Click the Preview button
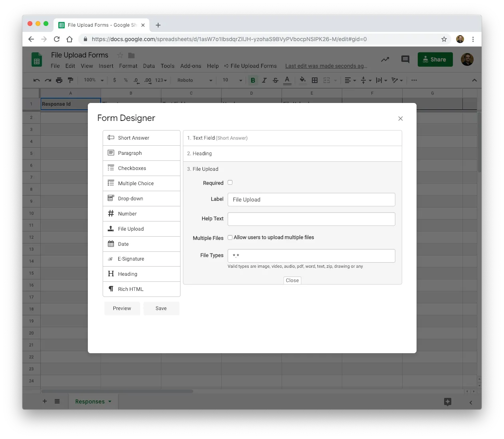Image resolution: width=504 pixels, height=439 pixels. (x=122, y=308)
